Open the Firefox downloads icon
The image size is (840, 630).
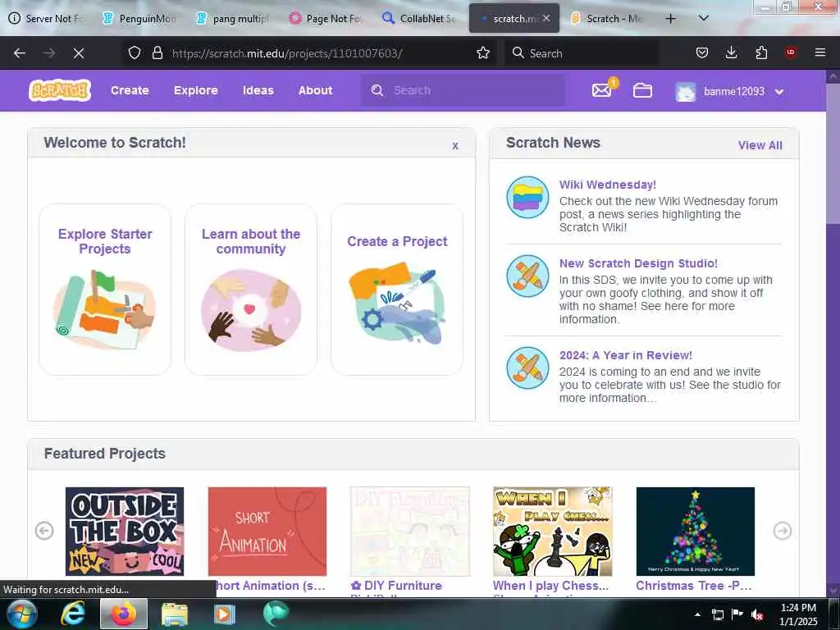[x=731, y=52]
